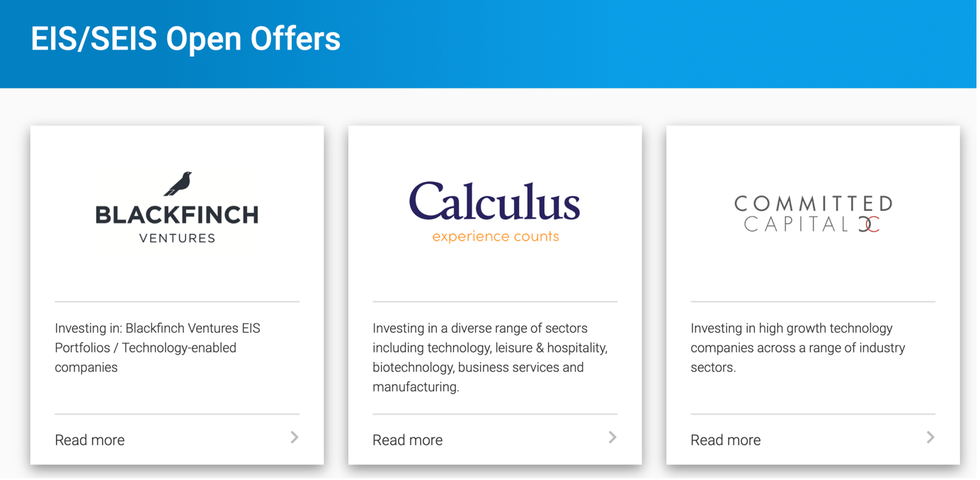Image resolution: width=980 pixels, height=480 pixels.
Task: Click the orange "experience counts" tagline
Action: pyautogui.click(x=495, y=236)
